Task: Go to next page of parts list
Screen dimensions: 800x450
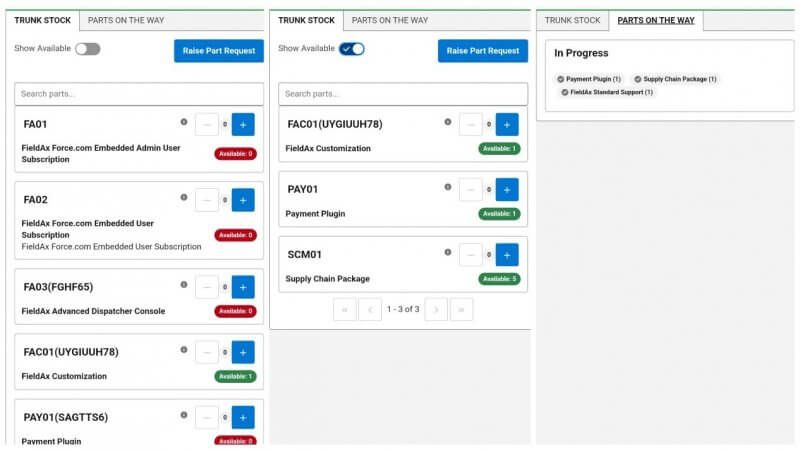Action: tap(436, 310)
